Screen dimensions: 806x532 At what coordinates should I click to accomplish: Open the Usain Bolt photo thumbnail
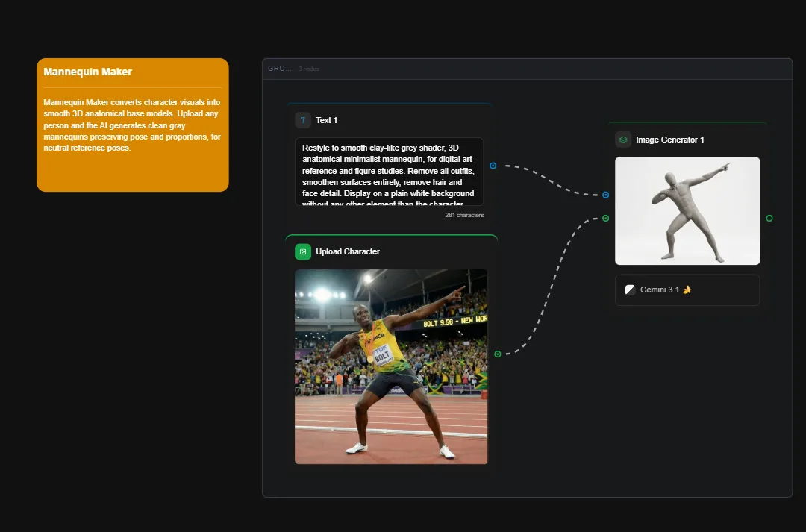[390, 366]
